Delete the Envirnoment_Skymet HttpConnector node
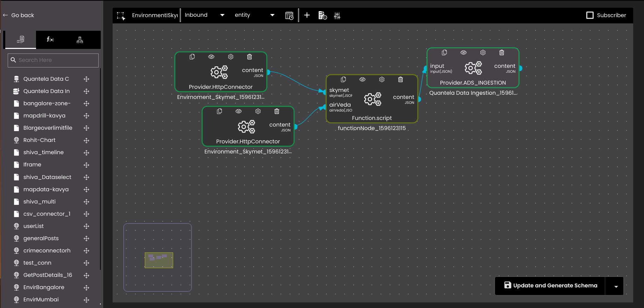Viewport: 644px width, 308px height. point(249,57)
